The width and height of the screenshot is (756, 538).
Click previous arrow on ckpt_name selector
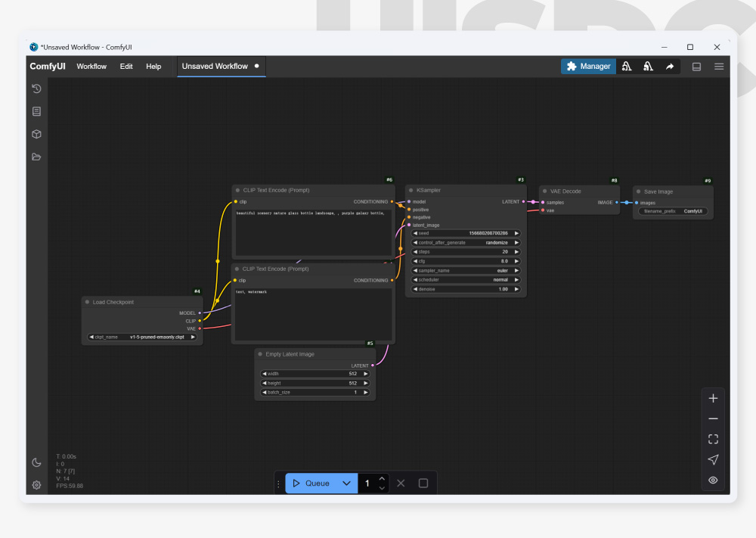91,337
